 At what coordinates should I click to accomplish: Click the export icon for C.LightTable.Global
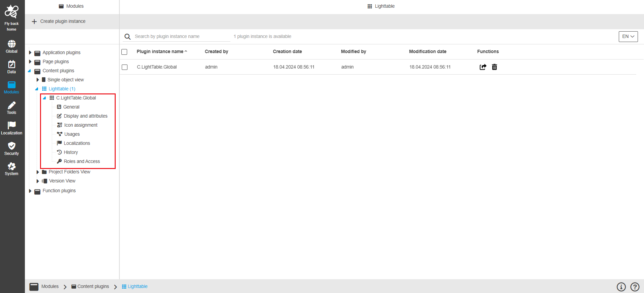483,67
